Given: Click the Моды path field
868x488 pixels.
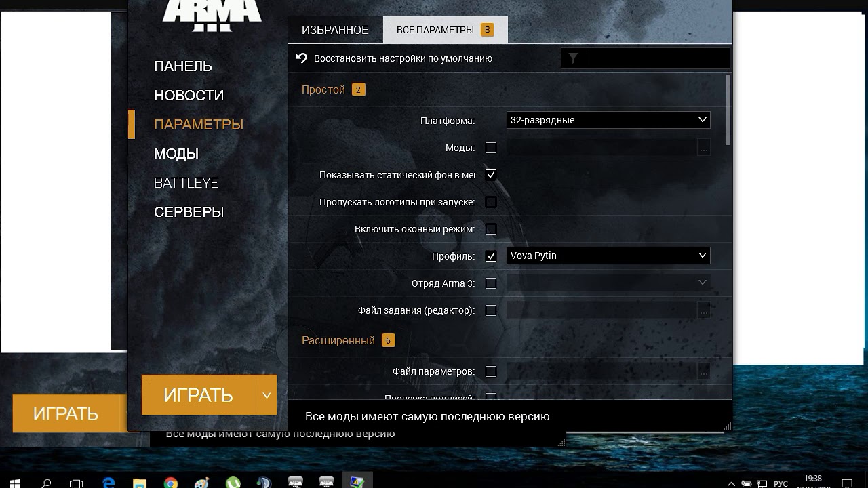Looking at the screenshot, I should pos(601,148).
